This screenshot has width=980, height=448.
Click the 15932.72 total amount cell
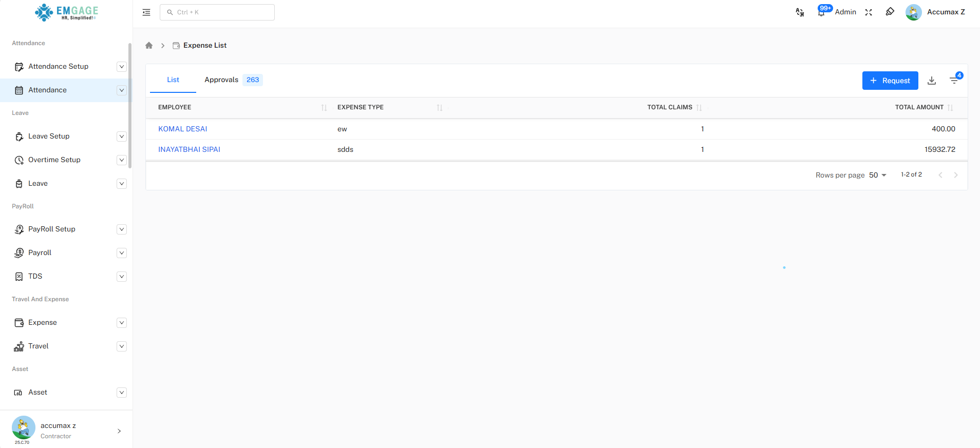[940, 149]
